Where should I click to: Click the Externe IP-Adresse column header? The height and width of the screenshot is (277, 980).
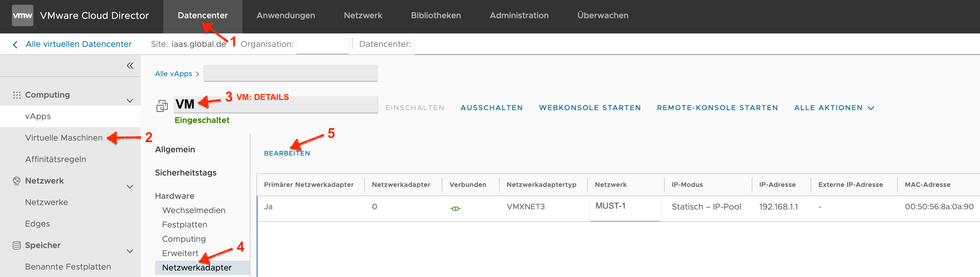pos(850,185)
